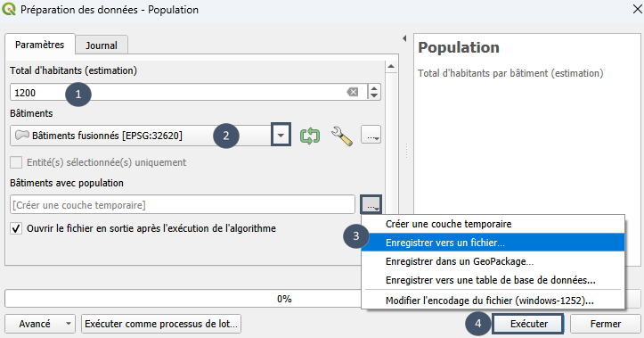644x338 pixels.
Task: Click Exécuter comme processus de lot…
Action: [161, 324]
